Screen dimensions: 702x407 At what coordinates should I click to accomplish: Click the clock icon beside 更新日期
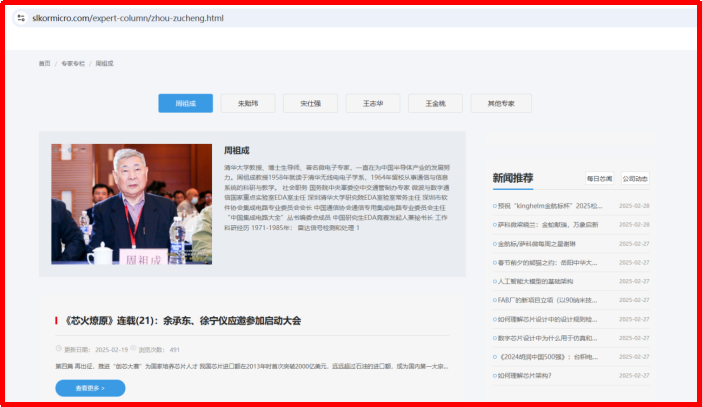(x=59, y=350)
